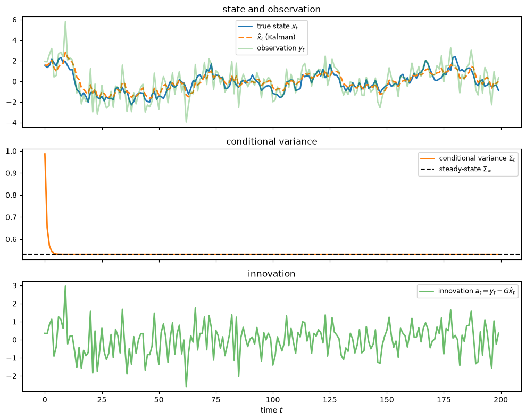Select the innovation formula legend label
The width and height of the screenshot is (526, 420).
click(476, 291)
